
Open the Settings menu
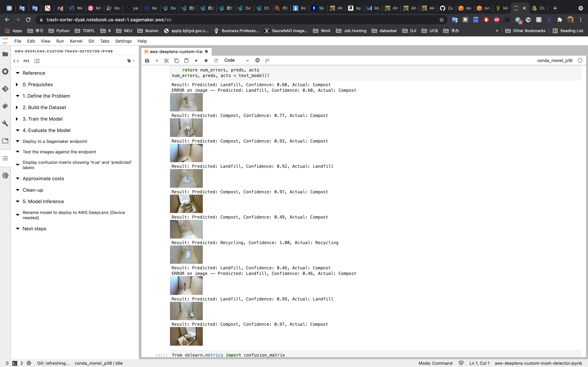click(x=123, y=41)
